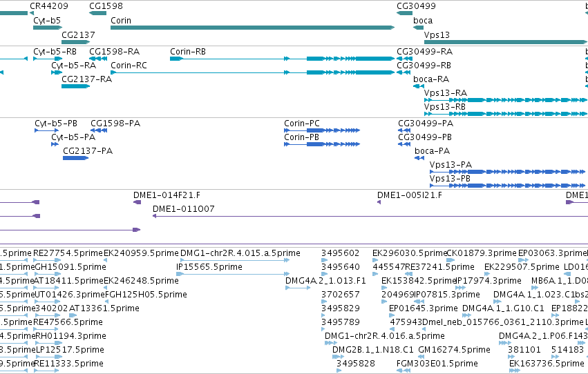This screenshot has height=374, width=588.
Task: Click feature 3495789
Action: (x=323, y=329)
